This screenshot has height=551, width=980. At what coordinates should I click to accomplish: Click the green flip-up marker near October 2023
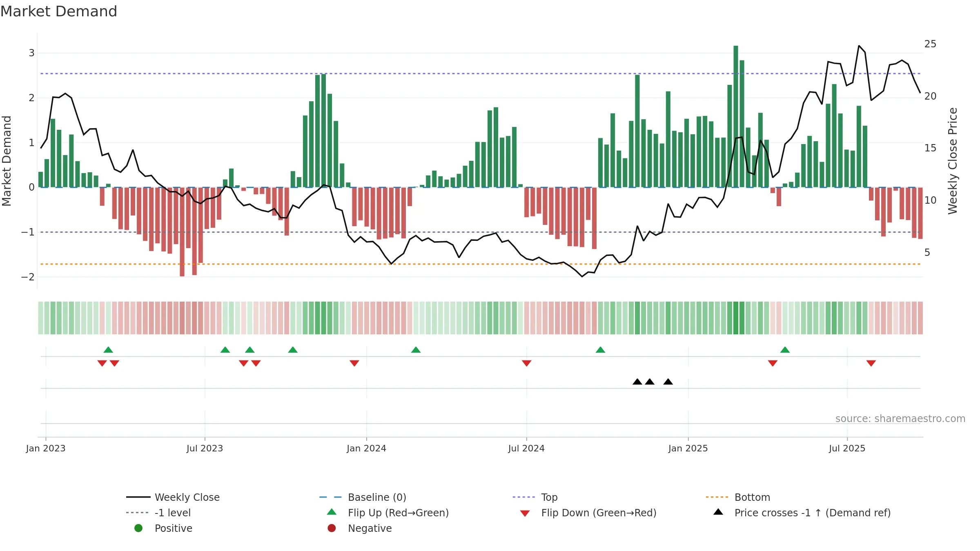(x=293, y=349)
